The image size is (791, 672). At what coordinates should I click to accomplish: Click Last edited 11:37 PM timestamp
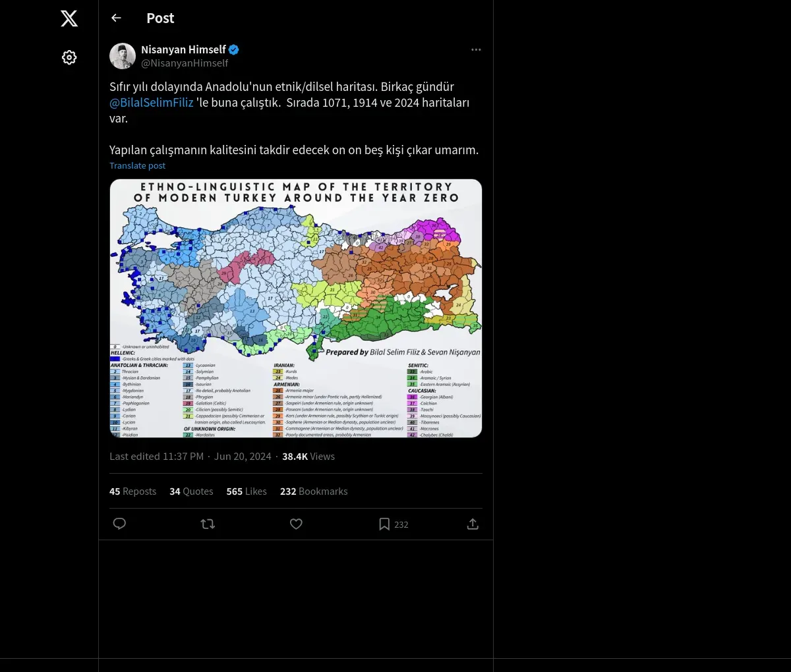pyautogui.click(x=157, y=457)
